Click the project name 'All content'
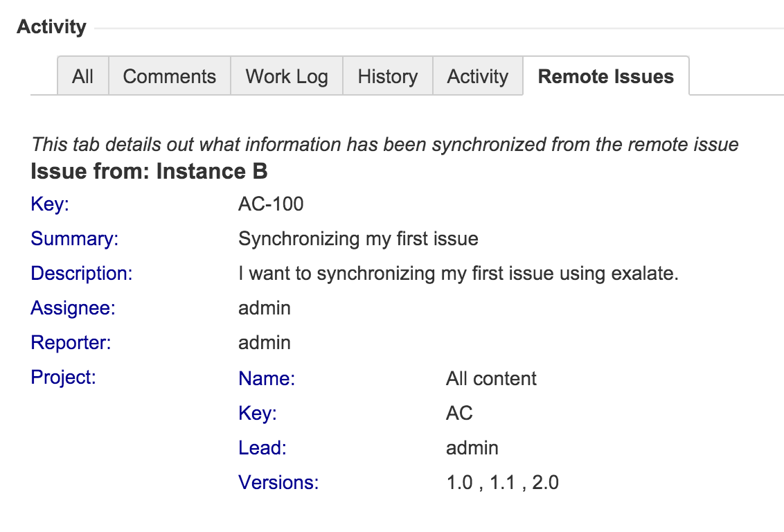 coord(491,379)
